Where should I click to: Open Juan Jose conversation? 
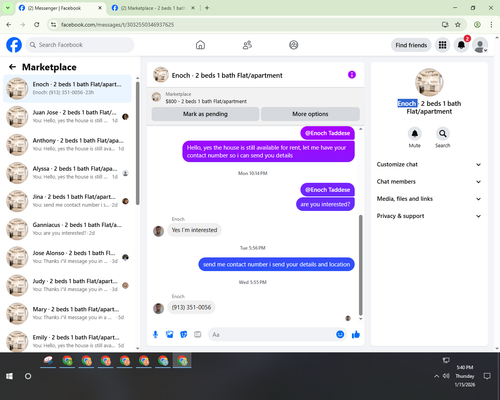tap(67, 117)
